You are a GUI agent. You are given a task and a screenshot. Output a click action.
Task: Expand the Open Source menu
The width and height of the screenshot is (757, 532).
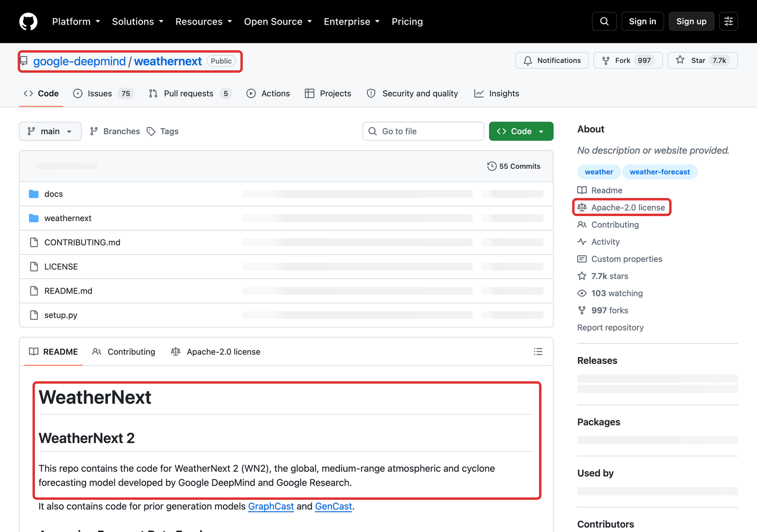[278, 21]
